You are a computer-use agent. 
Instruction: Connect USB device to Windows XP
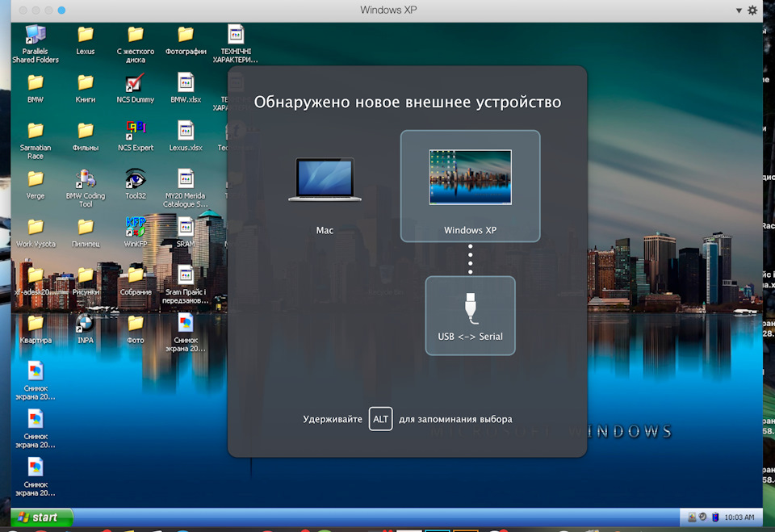470,186
